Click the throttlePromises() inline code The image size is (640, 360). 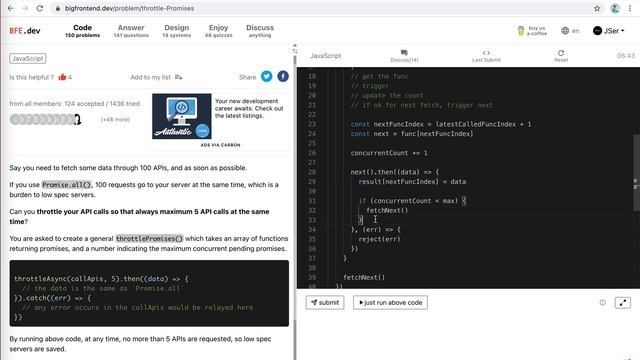click(x=149, y=239)
